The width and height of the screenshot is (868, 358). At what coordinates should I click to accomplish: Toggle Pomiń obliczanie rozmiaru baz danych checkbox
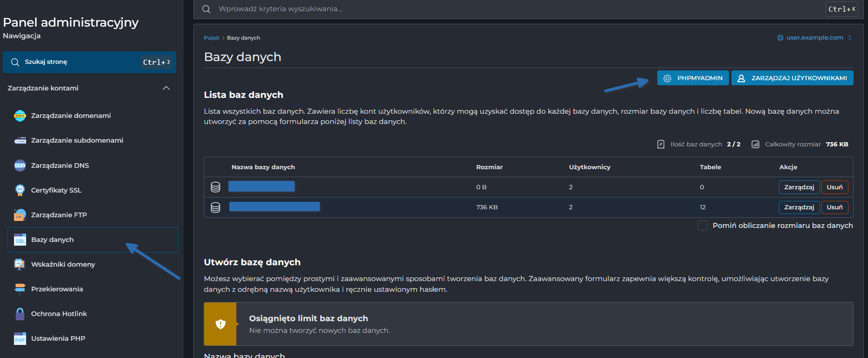coord(703,226)
